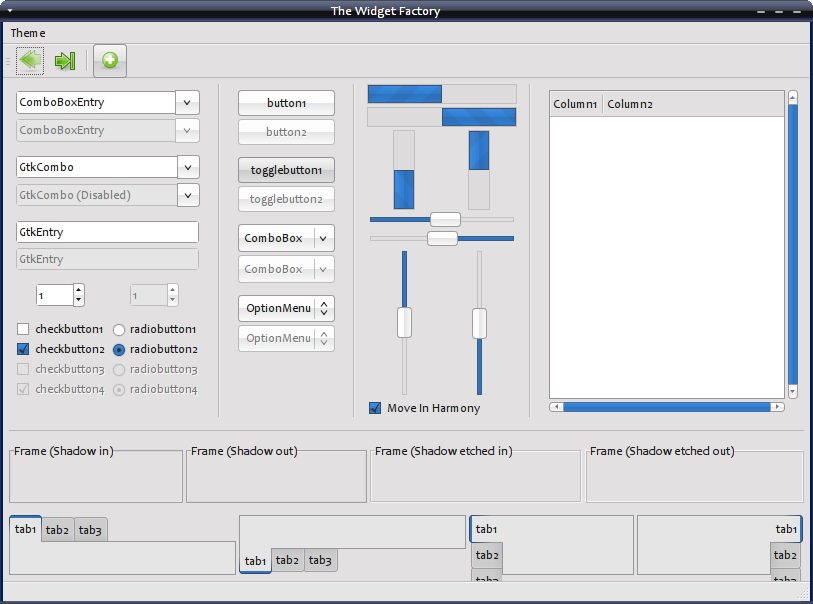Click the green back arrow toolbar icon
This screenshot has width=813, height=604.
pos(30,61)
